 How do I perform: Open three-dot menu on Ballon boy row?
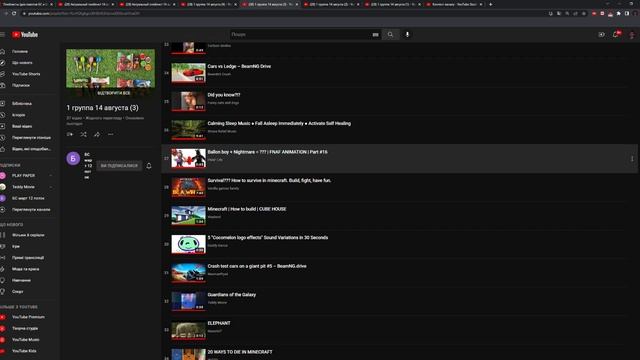[632, 158]
